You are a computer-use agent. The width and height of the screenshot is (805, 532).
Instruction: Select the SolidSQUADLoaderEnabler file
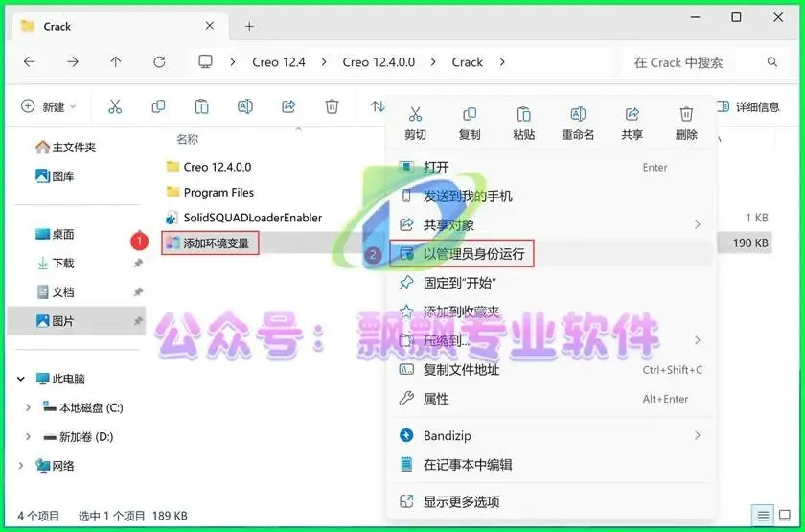click(243, 218)
